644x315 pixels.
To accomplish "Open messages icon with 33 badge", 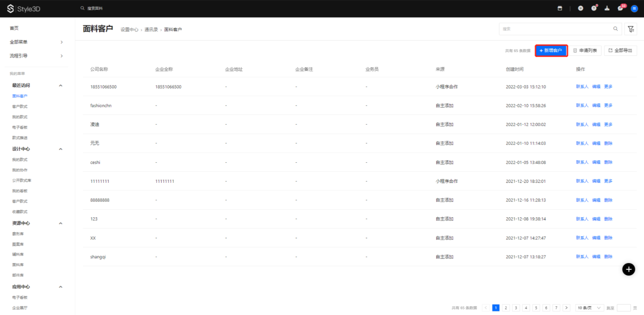I will [620, 8].
